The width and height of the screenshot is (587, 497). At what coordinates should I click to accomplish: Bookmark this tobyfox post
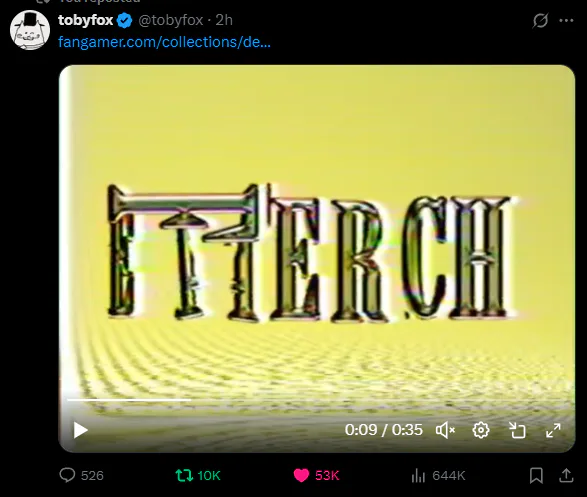pyautogui.click(x=536, y=475)
